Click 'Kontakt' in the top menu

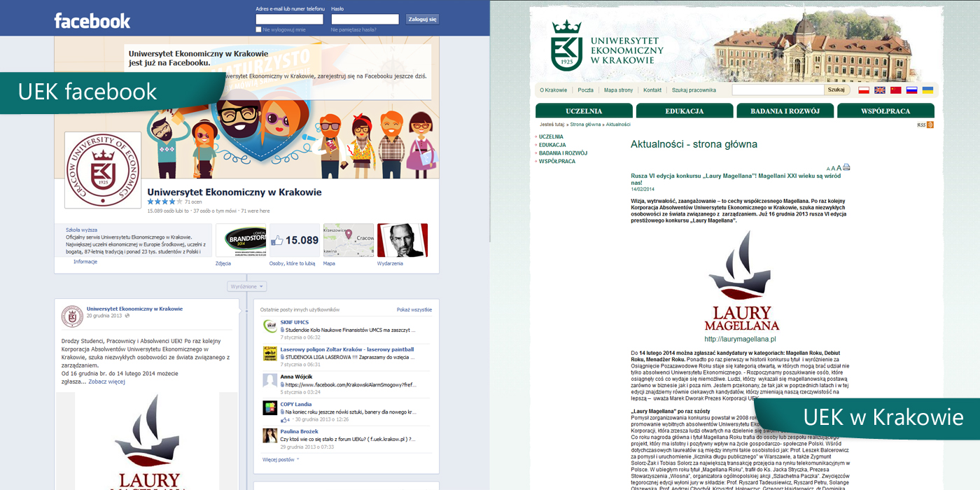point(652,90)
